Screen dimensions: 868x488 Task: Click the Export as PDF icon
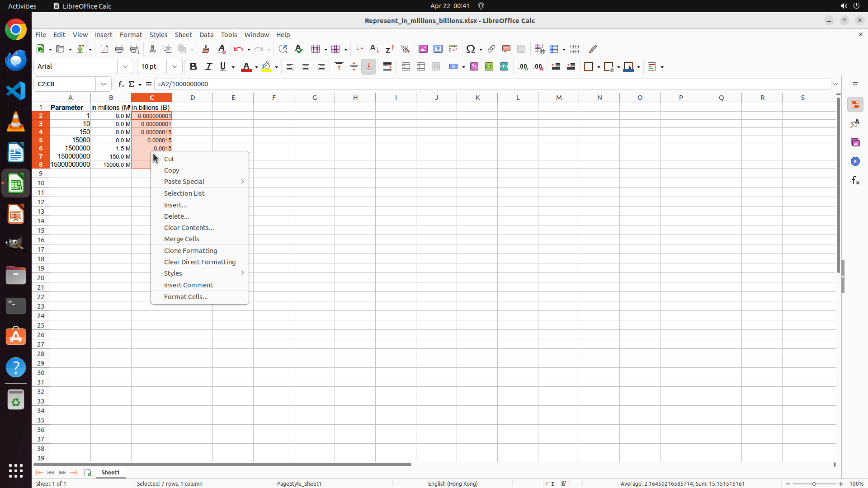pos(104,49)
